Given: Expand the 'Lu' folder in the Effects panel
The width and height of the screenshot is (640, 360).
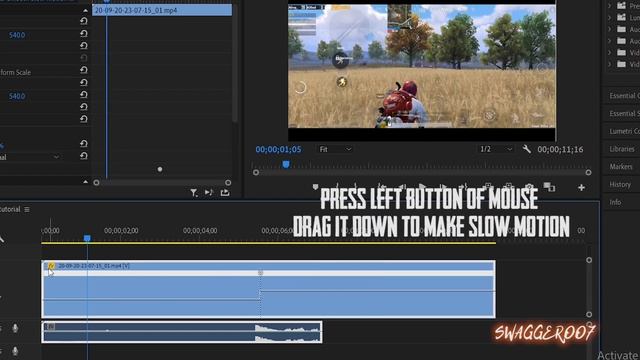Looking at the screenshot, I should (609, 18).
